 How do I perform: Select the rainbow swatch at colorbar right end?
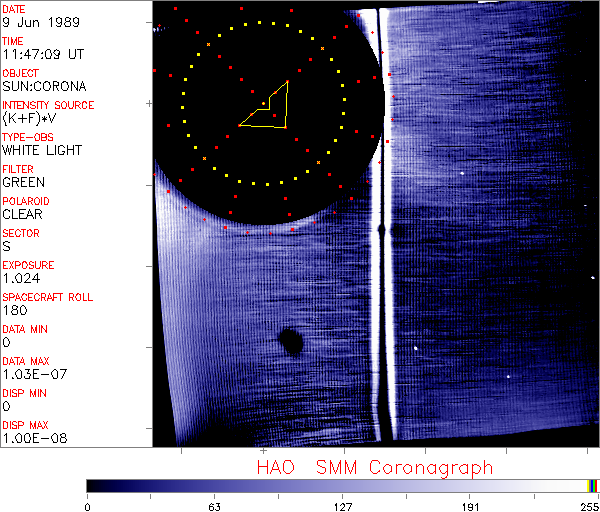[x=593, y=485]
